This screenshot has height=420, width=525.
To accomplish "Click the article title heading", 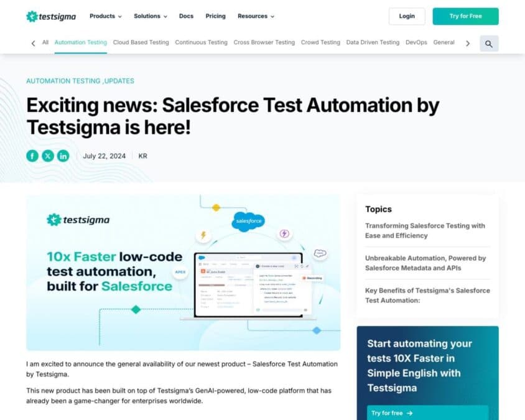I will tap(233, 116).
